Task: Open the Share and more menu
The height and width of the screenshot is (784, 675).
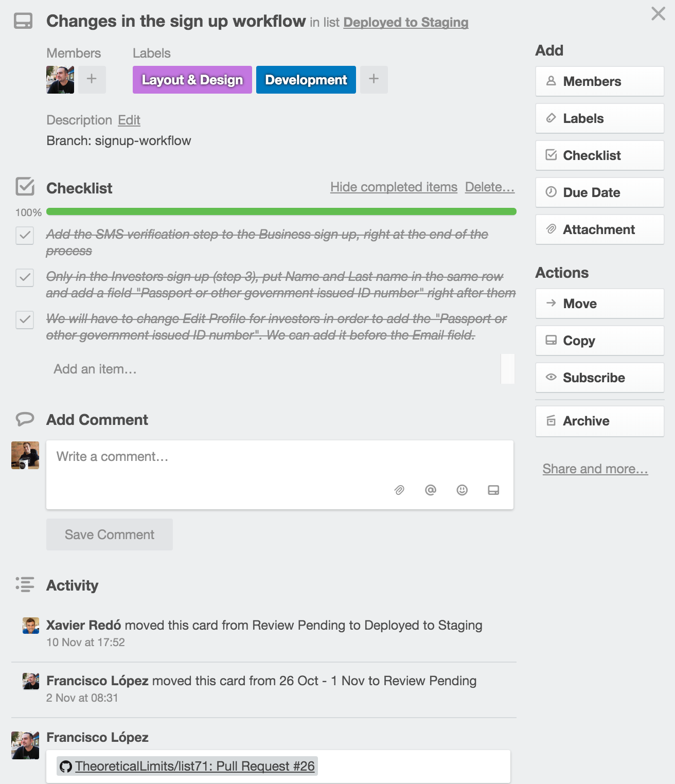Action: coord(595,469)
